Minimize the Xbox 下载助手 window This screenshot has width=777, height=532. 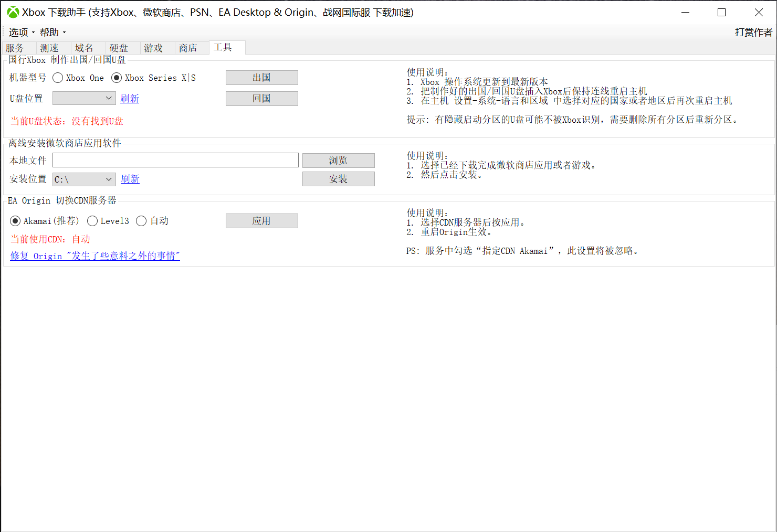pos(685,12)
